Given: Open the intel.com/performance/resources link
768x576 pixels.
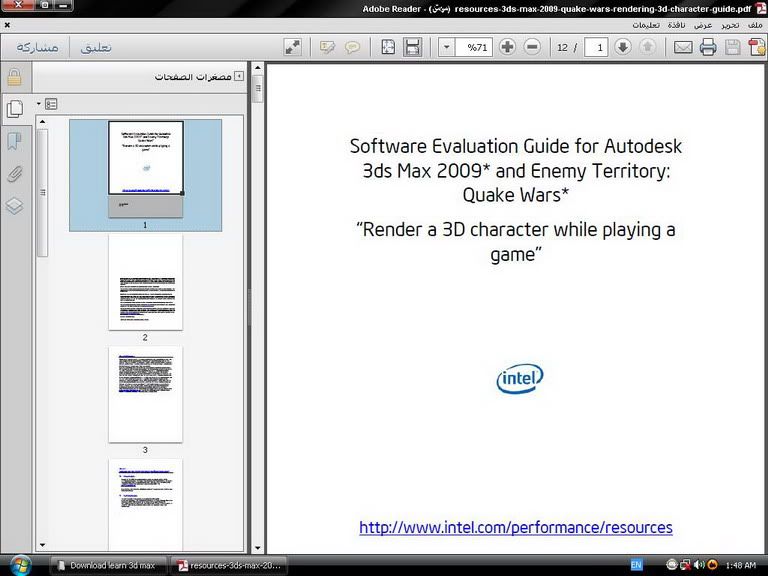Looking at the screenshot, I should (516, 528).
